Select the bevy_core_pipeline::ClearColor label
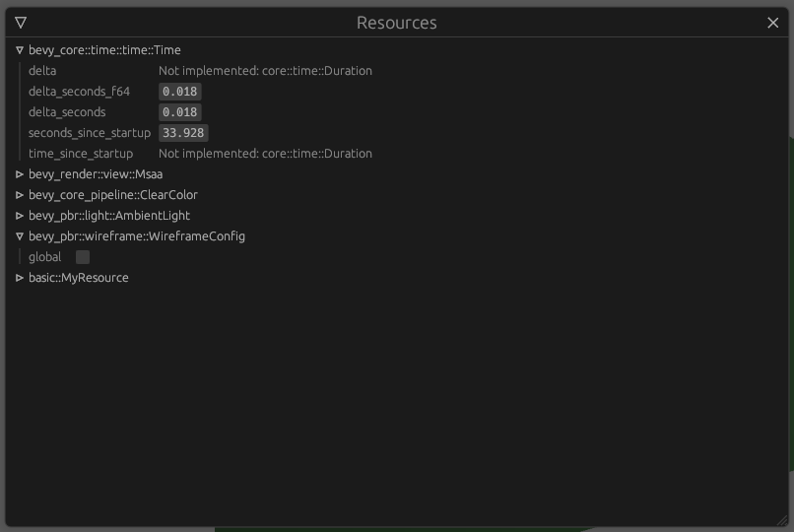The width and height of the screenshot is (794, 532). pos(112,195)
